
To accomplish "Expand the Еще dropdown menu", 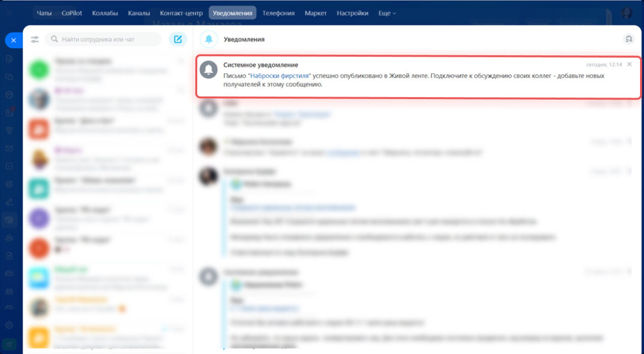I will (387, 13).
